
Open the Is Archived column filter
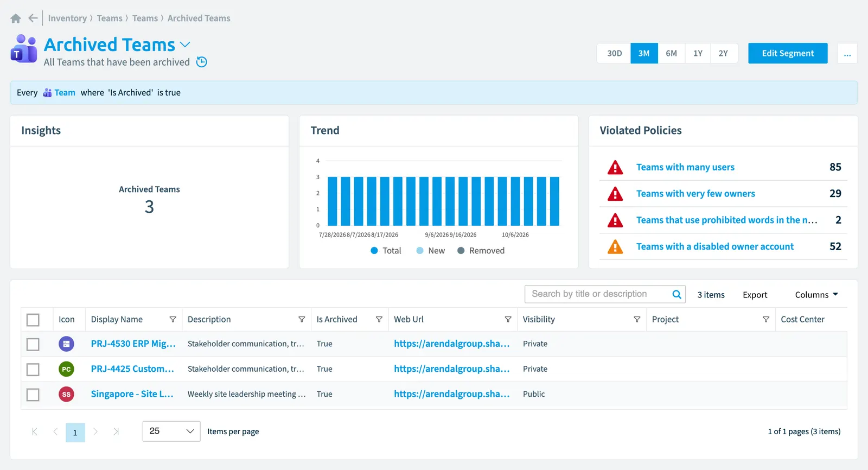point(379,320)
